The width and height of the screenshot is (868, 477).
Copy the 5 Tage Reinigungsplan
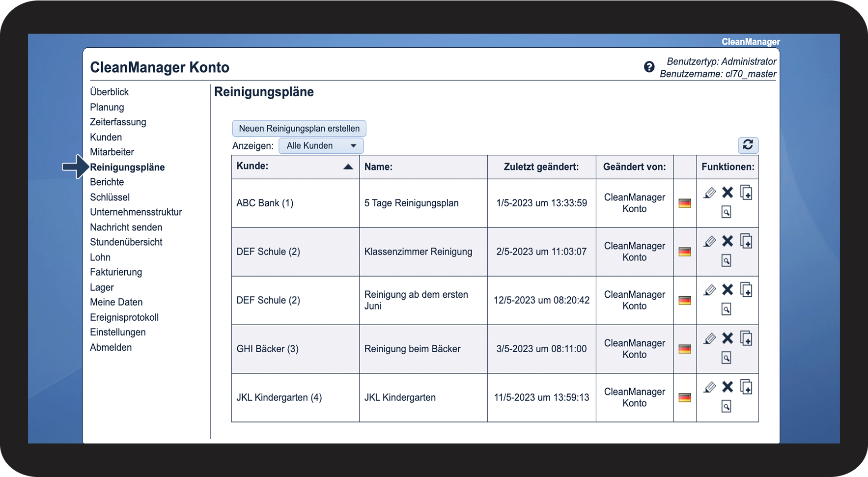[x=746, y=193]
